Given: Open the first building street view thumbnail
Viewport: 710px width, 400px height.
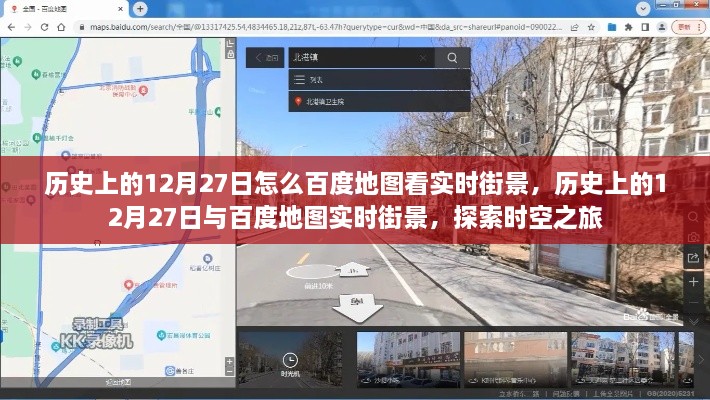Looking at the screenshot, I should (408, 360).
